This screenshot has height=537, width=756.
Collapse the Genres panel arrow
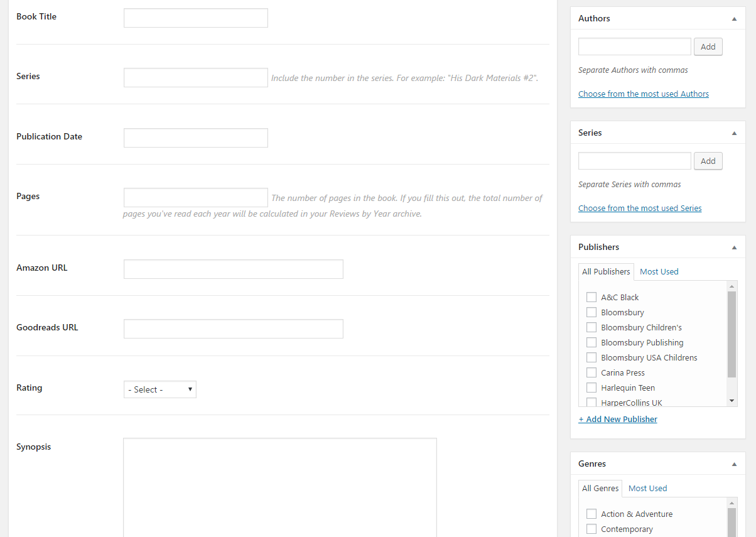pyautogui.click(x=734, y=464)
